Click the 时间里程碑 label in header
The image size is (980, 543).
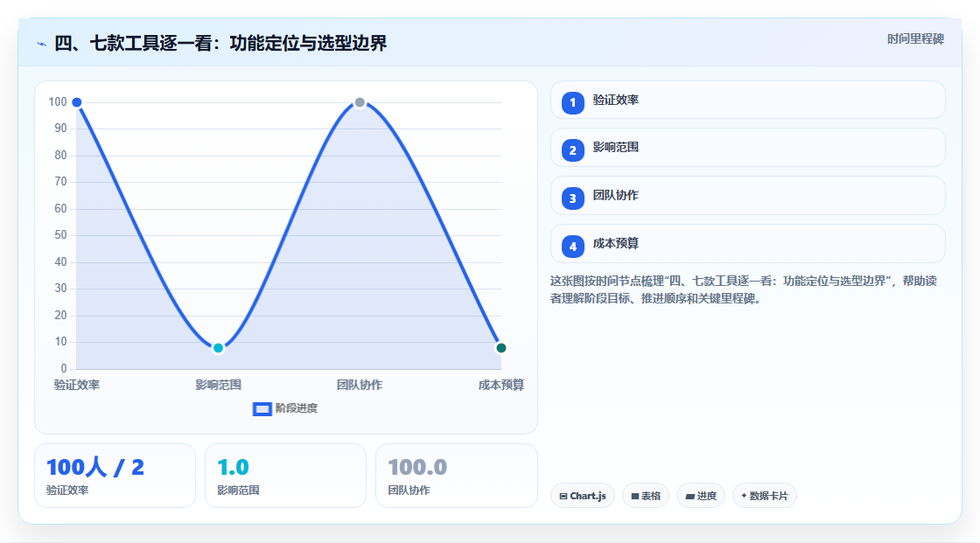click(x=915, y=38)
